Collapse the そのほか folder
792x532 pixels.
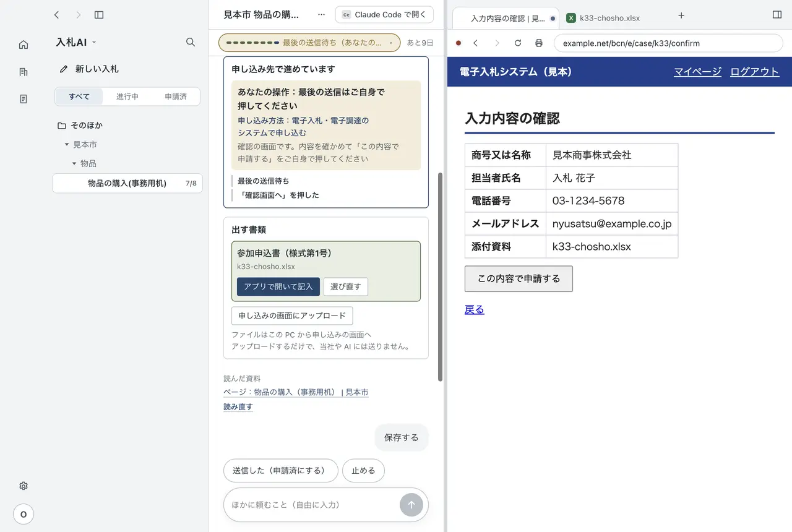[x=80, y=126]
